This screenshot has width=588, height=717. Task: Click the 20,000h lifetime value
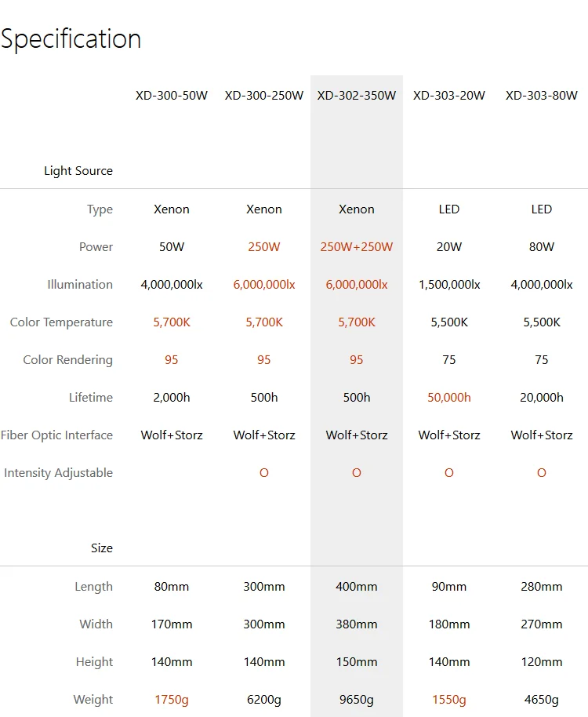click(542, 398)
